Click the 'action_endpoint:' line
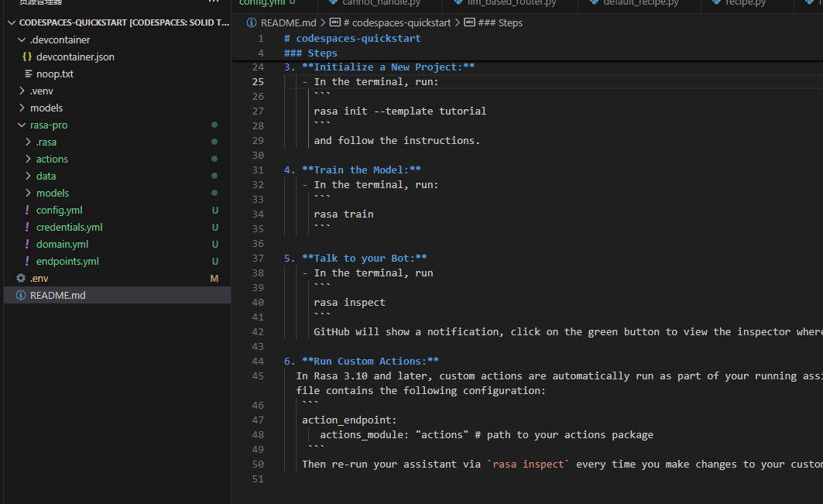 tap(349, 420)
